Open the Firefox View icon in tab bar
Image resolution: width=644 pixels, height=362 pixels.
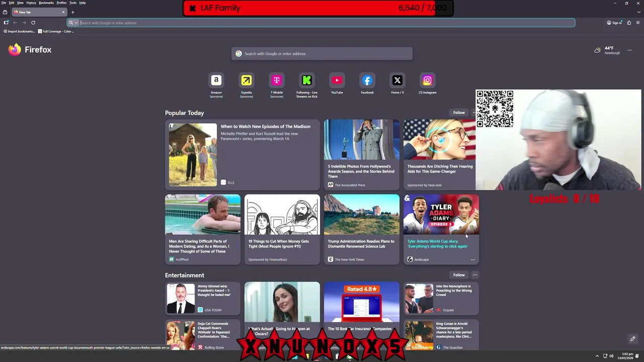pyautogui.click(x=5, y=12)
